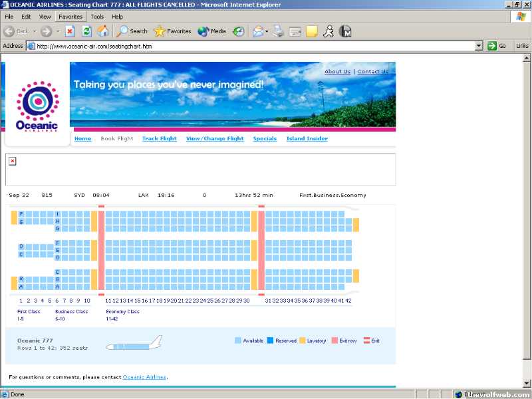Click the Oceanic Airlines logo
532x399 pixels.
tap(37, 106)
